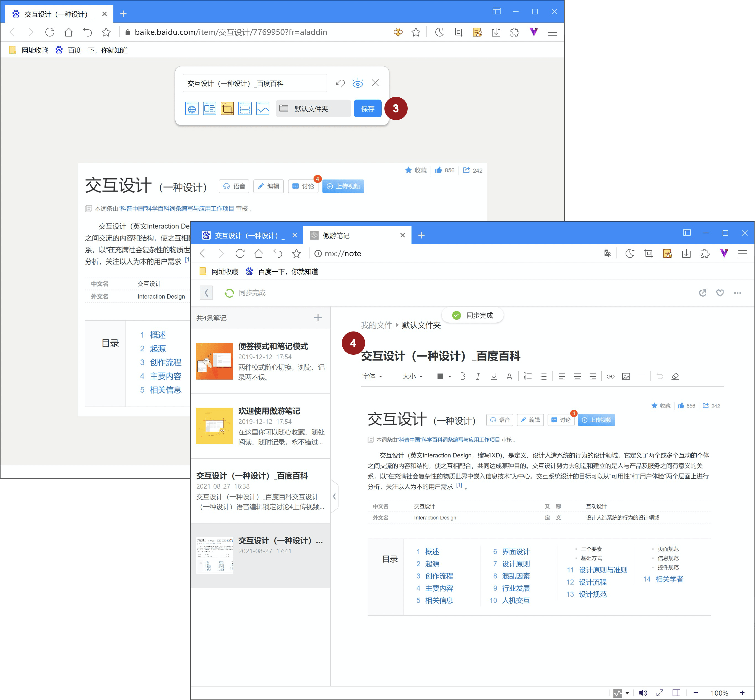This screenshot has width=755, height=700.
Task: Open the 字体 font dropdown
Action: point(372,377)
